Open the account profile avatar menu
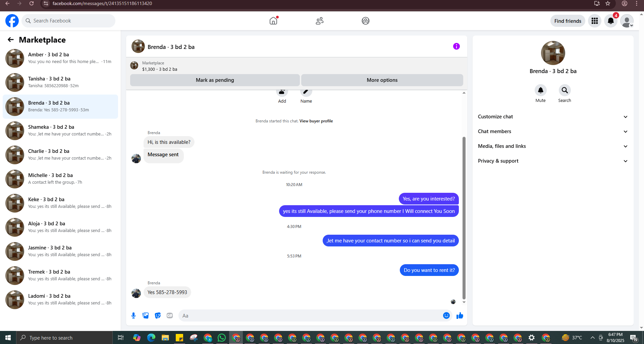Screen dimensions: 644x344 point(627,21)
